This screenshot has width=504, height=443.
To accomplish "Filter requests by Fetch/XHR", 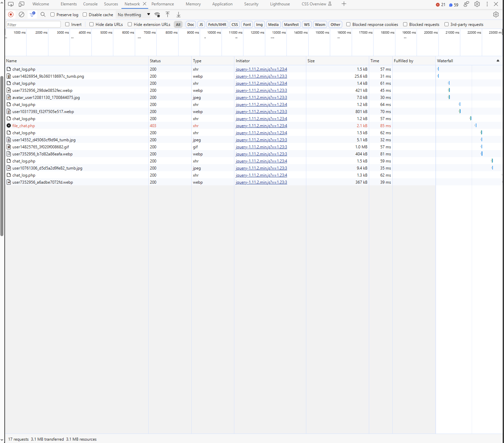I will tap(217, 25).
